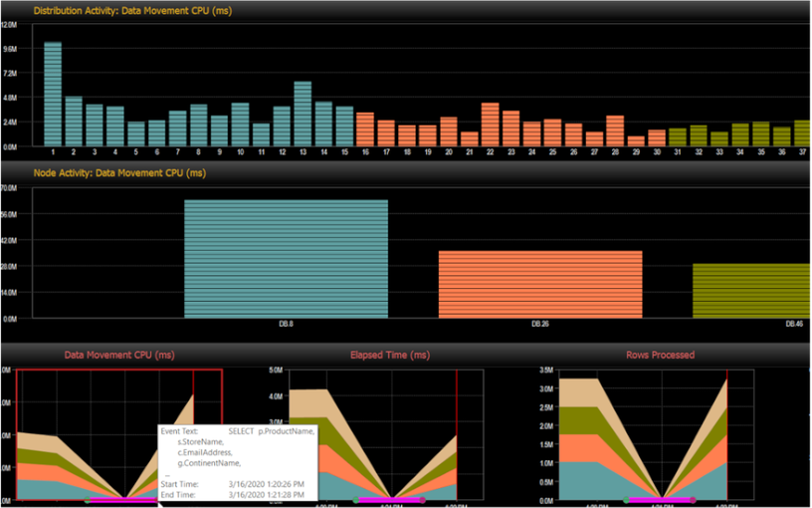The image size is (812, 508).
Task: Click distribution bar 35 in the top chart
Action: tap(760, 134)
